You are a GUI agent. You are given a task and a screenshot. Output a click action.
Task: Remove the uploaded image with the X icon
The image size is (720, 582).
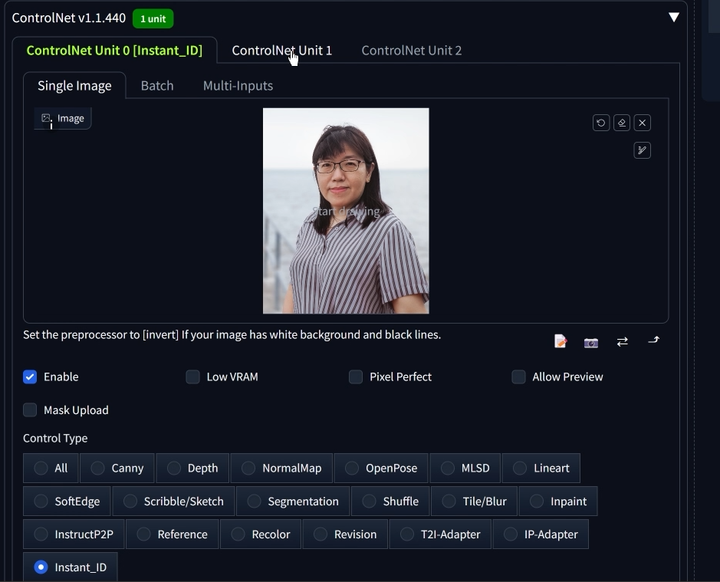(642, 123)
